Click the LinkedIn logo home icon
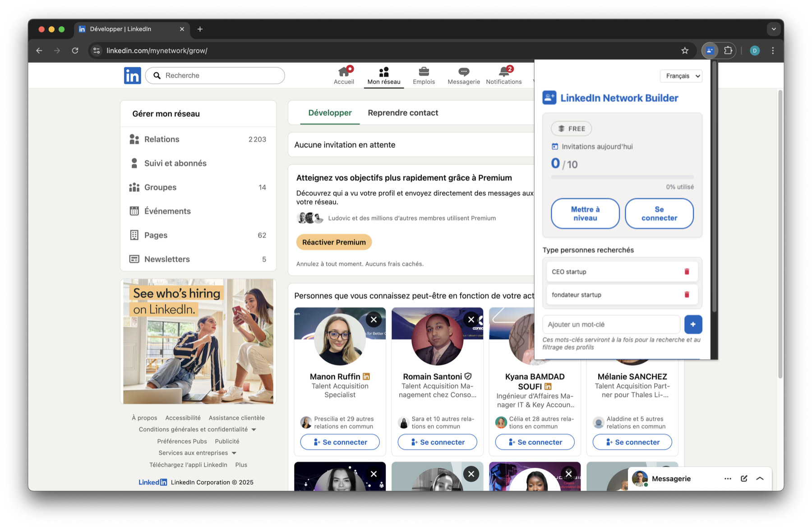Image resolution: width=812 pixels, height=528 pixels. point(132,75)
